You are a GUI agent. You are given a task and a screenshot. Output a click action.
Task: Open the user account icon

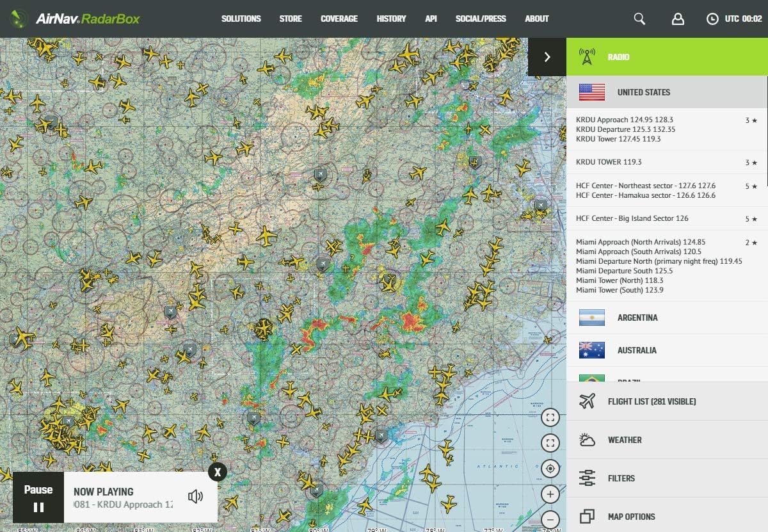pyautogui.click(x=678, y=19)
